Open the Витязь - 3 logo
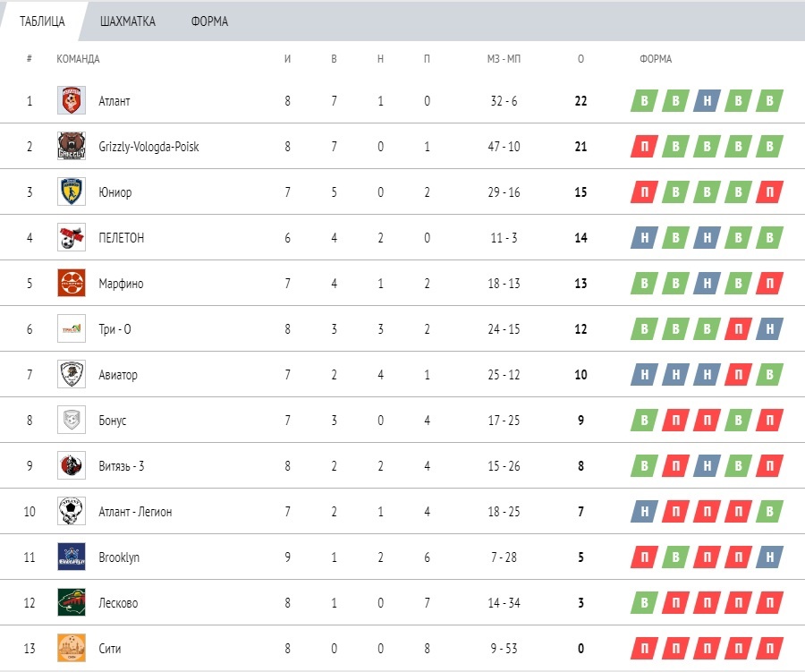 (x=72, y=465)
